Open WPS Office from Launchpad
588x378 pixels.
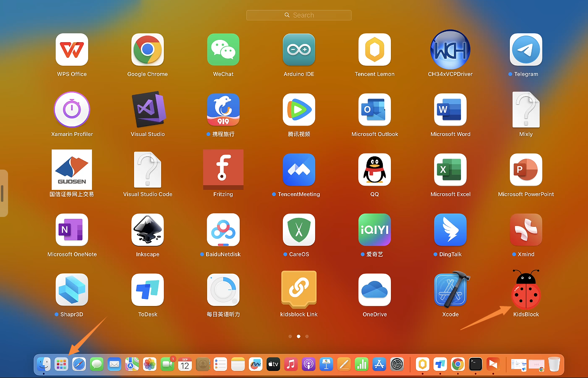[72, 50]
